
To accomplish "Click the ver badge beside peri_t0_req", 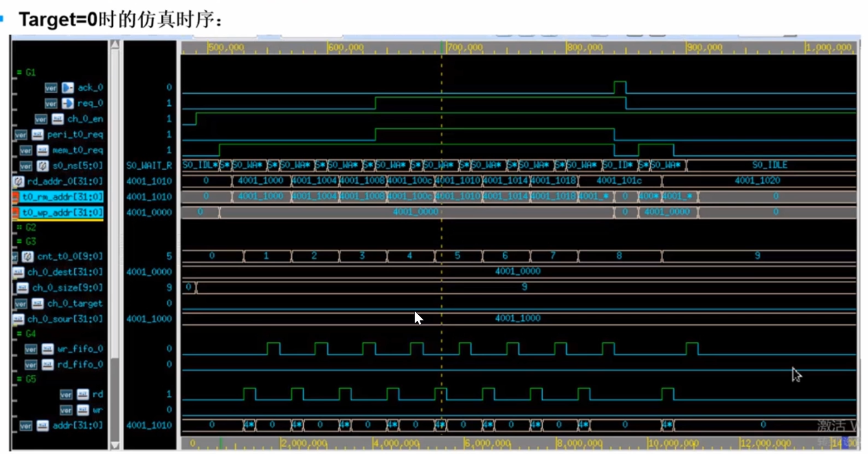I will pos(22,135).
